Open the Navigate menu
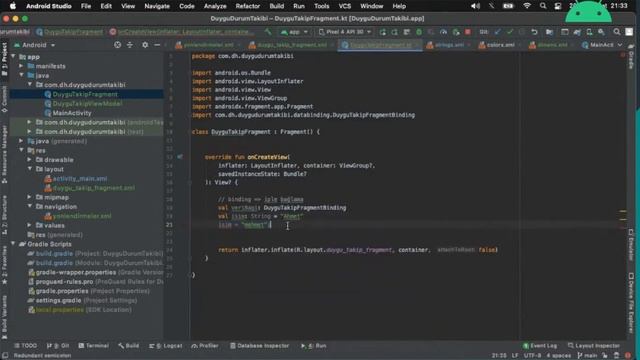The width and height of the screenshot is (640, 360). click(x=157, y=6)
